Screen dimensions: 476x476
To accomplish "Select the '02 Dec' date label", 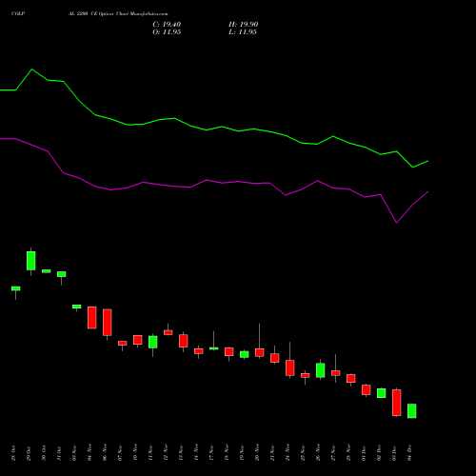I will [379, 453].
